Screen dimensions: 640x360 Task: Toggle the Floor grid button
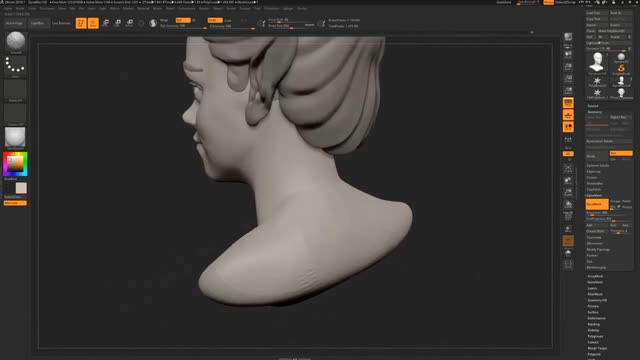point(568,115)
